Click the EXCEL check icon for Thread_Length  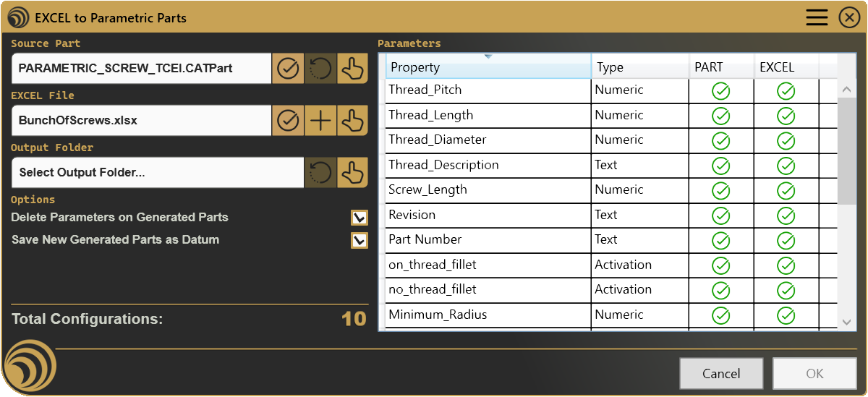click(786, 116)
